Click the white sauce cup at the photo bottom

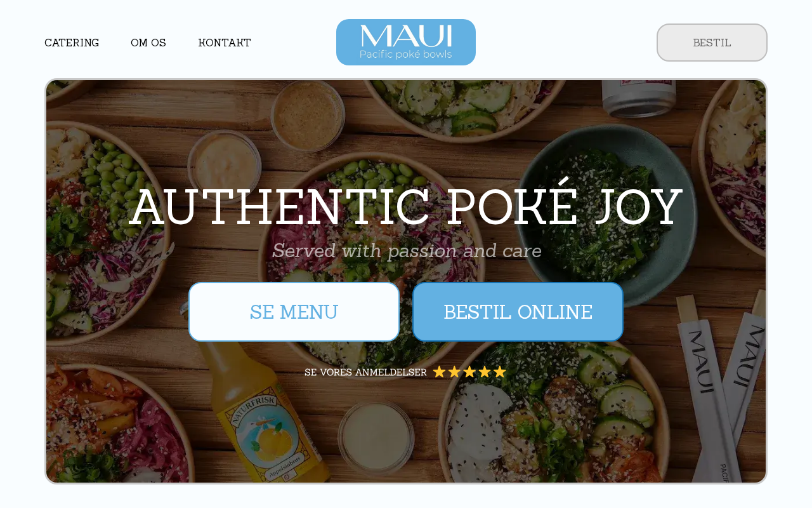376,438
